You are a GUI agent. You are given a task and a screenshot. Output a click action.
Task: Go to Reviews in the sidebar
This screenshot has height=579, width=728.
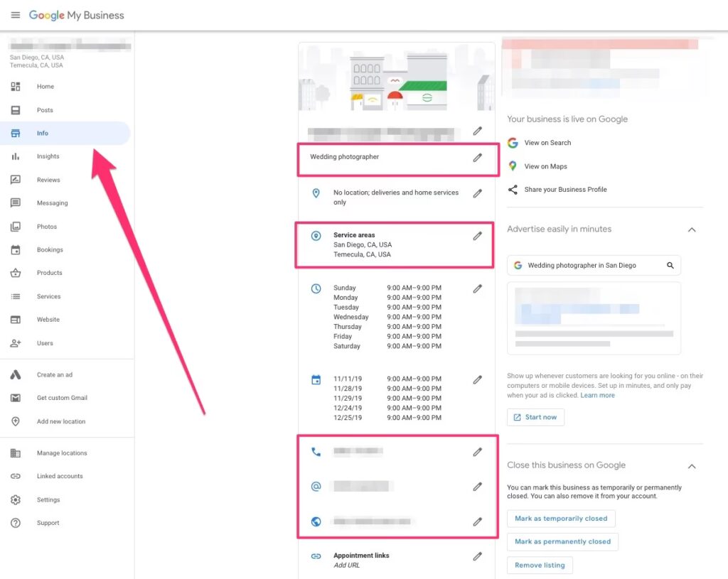pyautogui.click(x=48, y=180)
